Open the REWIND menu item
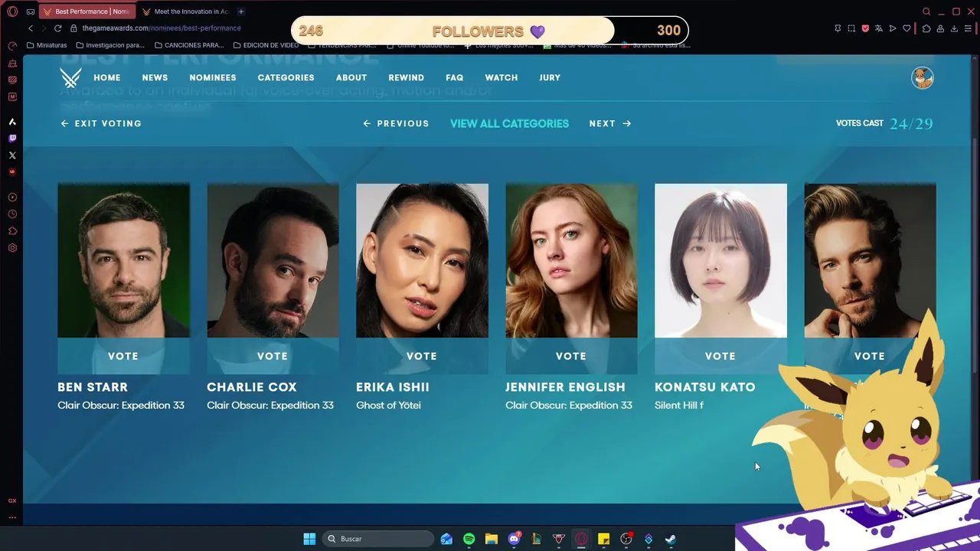Screen dimensions: 980x551 [x=406, y=77]
